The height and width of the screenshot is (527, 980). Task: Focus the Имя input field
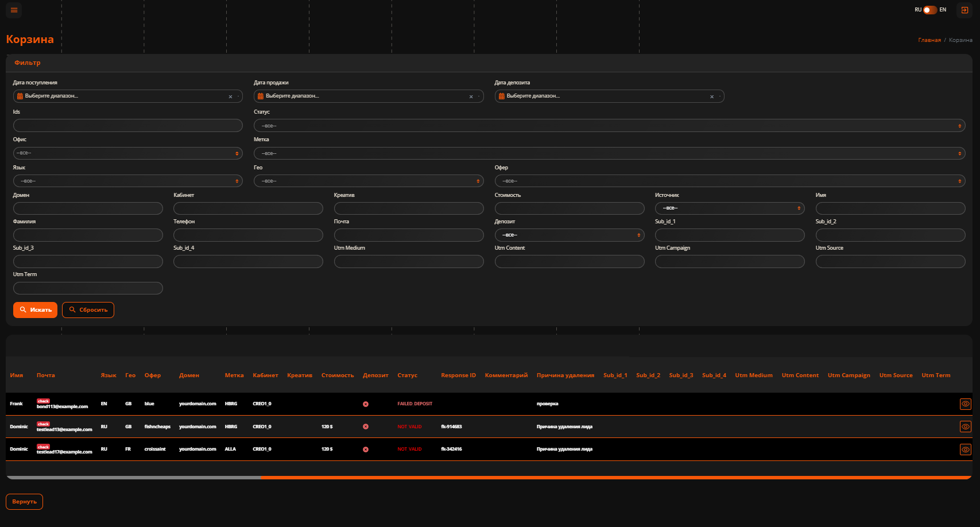[x=890, y=208]
